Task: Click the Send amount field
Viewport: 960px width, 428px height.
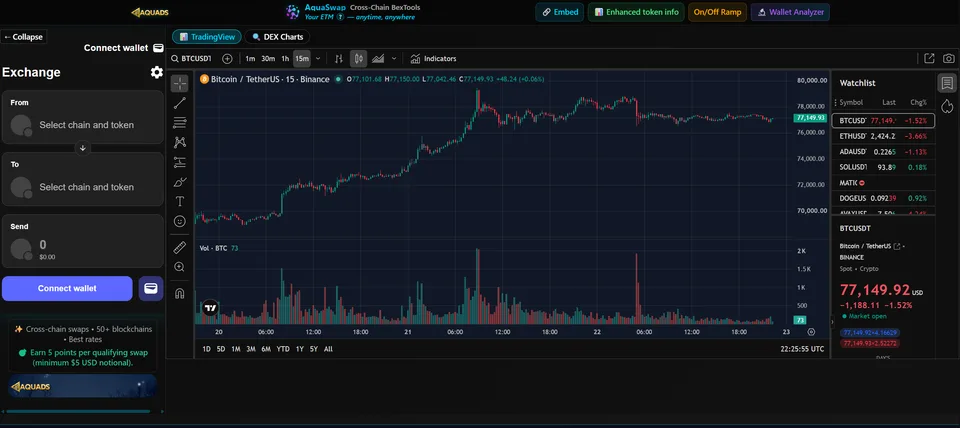Action: (x=83, y=241)
